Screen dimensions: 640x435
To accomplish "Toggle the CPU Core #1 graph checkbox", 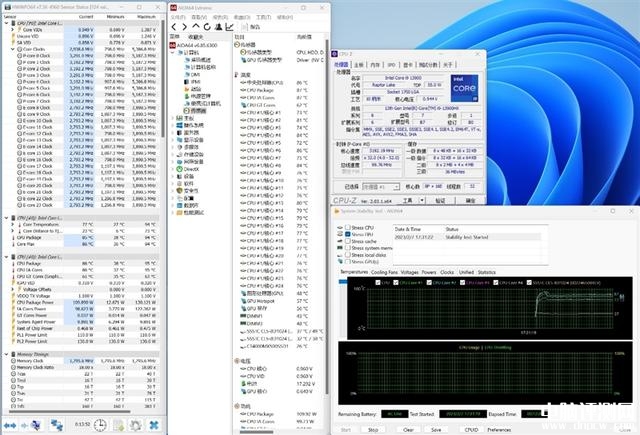I will (396, 282).
